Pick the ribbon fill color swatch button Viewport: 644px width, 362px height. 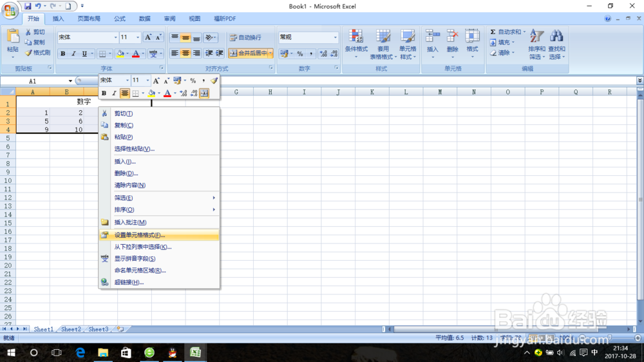tap(120, 53)
